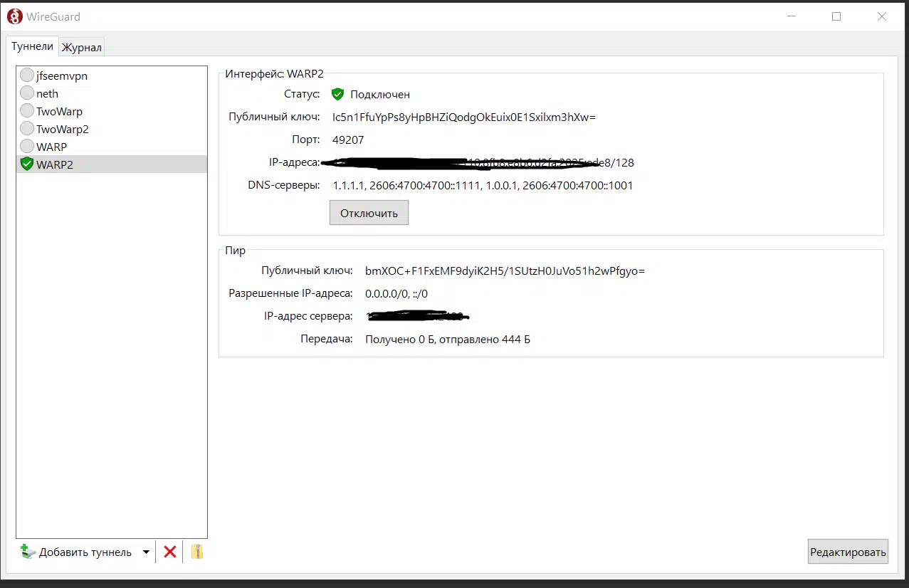Viewport: 909px width, 588px height.
Task: Click the export tunnels to zip icon
Action: (x=197, y=552)
